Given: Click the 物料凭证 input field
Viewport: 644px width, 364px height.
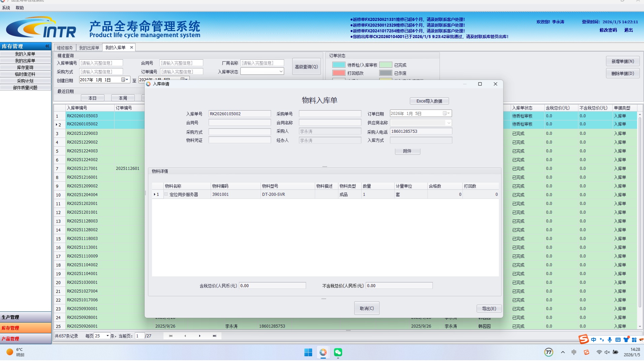Looking at the screenshot, I should coord(239,140).
